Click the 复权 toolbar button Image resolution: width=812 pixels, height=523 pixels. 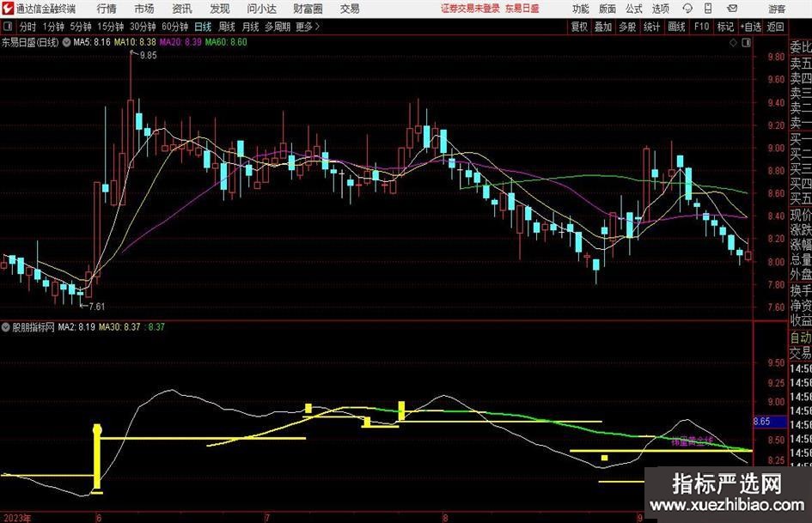(x=579, y=27)
